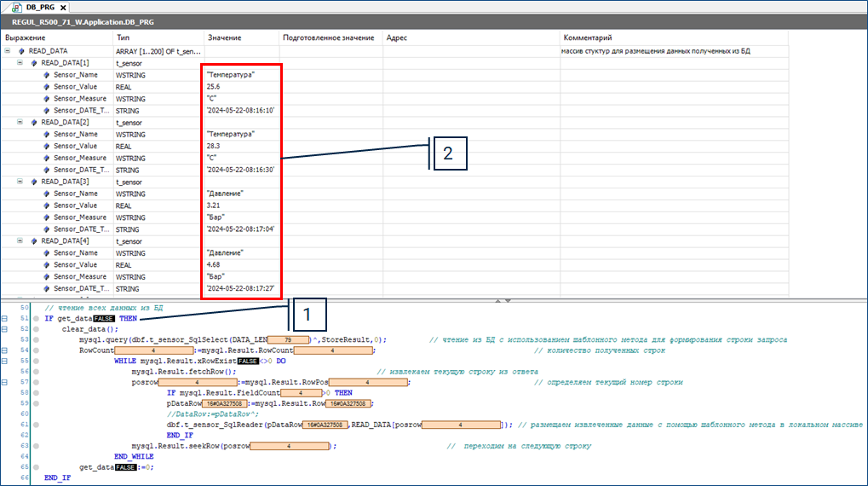Screen dimensions: 868x486
Task: Toggle breakpoint marker on code line 56
Action: [37, 373]
